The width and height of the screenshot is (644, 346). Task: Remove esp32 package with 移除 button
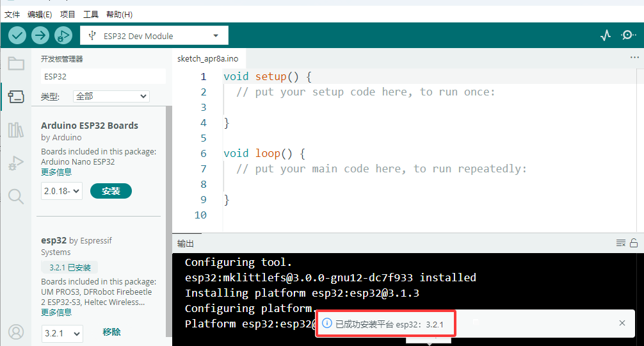click(x=112, y=332)
